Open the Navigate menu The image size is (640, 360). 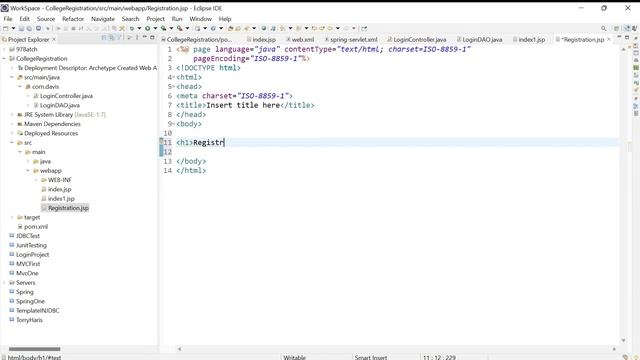[103, 19]
